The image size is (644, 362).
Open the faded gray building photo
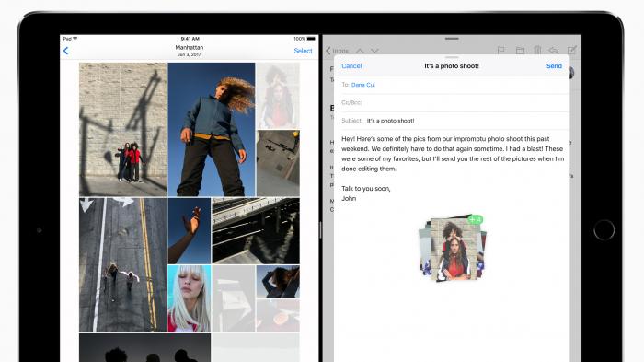pos(234,298)
